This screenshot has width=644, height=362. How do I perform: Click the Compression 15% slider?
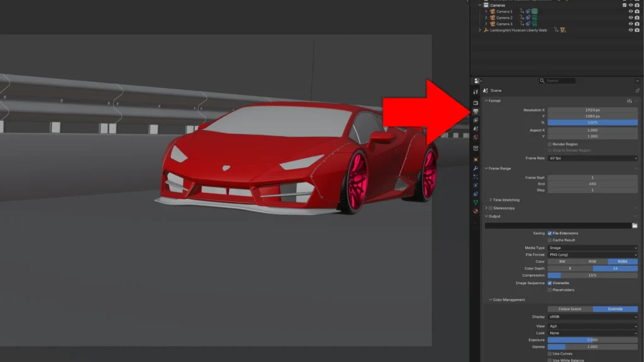coord(592,275)
